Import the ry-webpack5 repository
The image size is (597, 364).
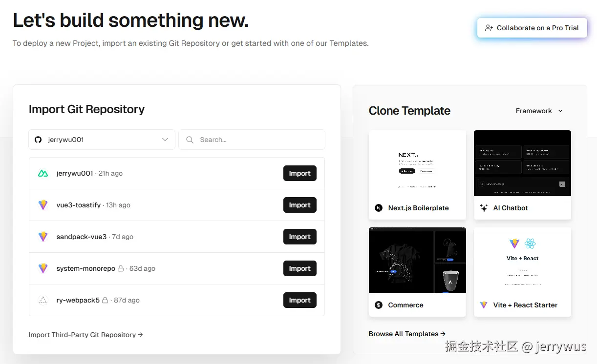[300, 300]
